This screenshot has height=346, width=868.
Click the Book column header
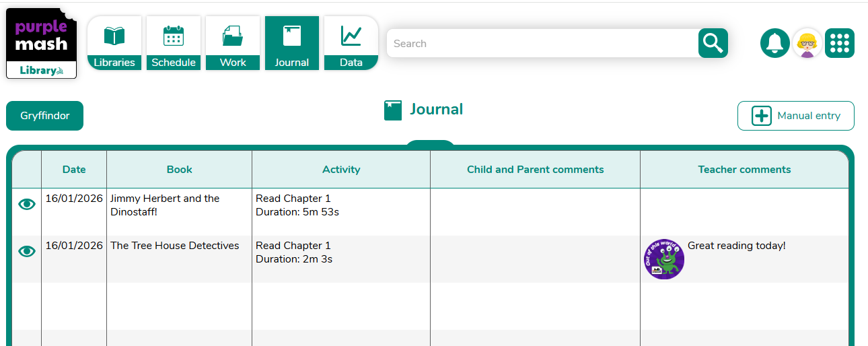[180, 170]
